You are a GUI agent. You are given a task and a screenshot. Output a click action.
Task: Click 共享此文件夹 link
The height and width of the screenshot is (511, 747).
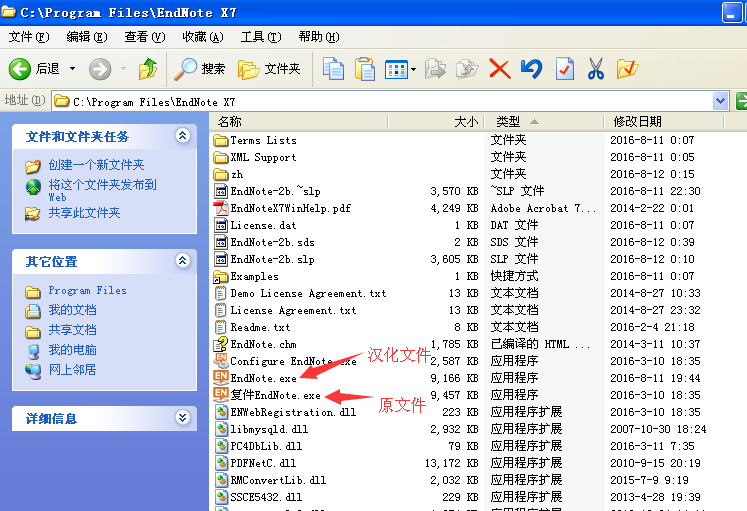click(84, 213)
